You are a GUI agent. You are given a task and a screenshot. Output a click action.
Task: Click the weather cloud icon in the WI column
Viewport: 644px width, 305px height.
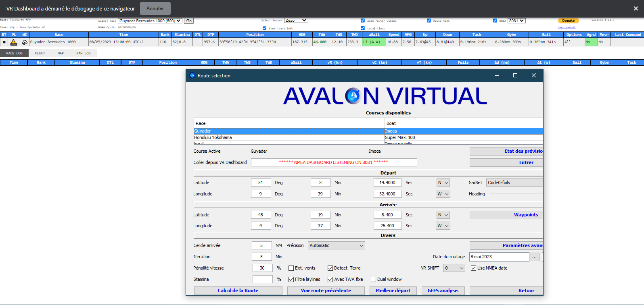tap(25, 42)
